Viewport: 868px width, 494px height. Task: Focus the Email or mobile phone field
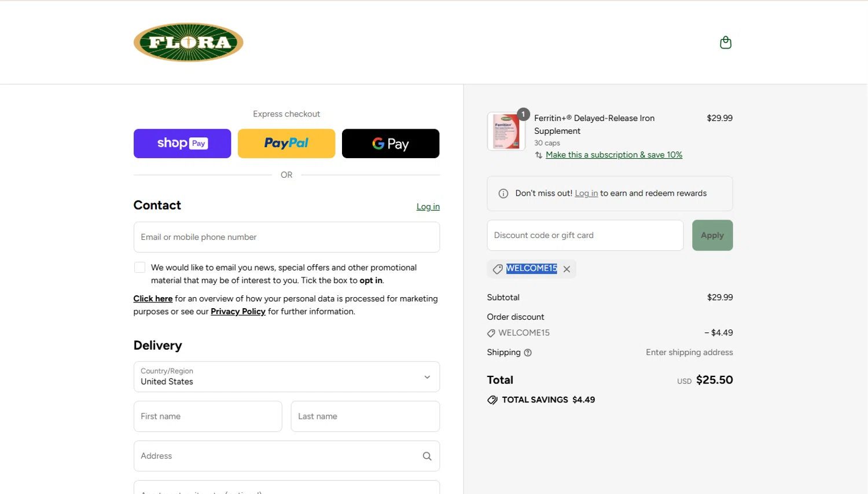[286, 237]
